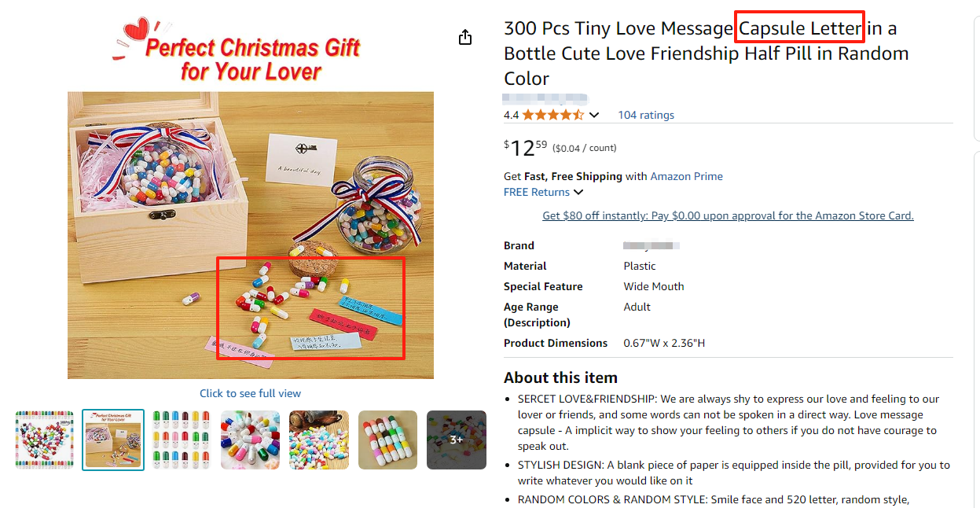
Task: Select the stacked capsules on beige thumbnail
Action: tap(387, 440)
